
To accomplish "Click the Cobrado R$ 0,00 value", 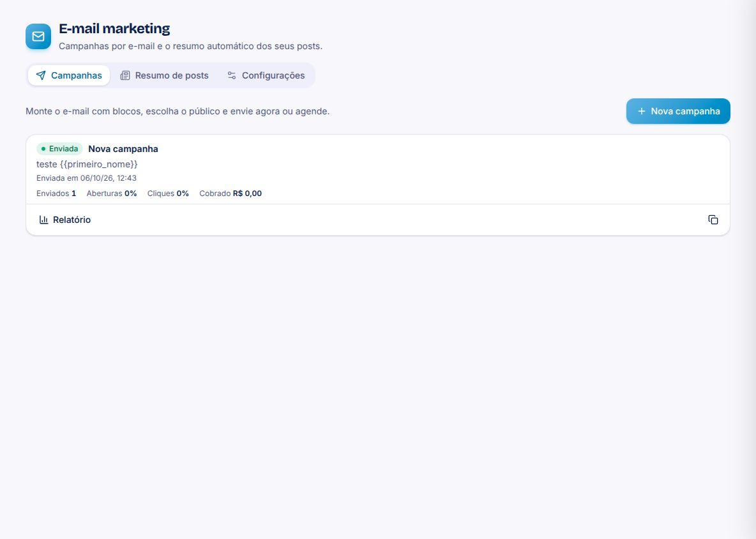I will click(x=231, y=194).
